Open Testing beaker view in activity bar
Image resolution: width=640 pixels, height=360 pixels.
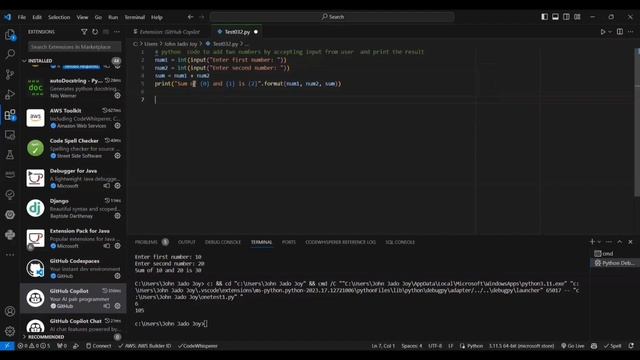coord(10,155)
